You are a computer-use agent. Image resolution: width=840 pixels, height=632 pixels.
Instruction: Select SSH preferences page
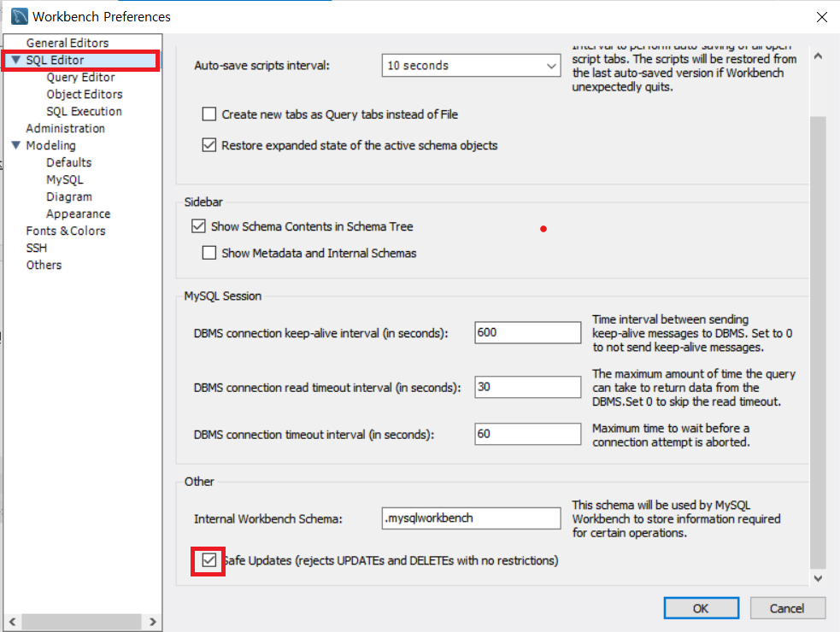[x=37, y=248]
